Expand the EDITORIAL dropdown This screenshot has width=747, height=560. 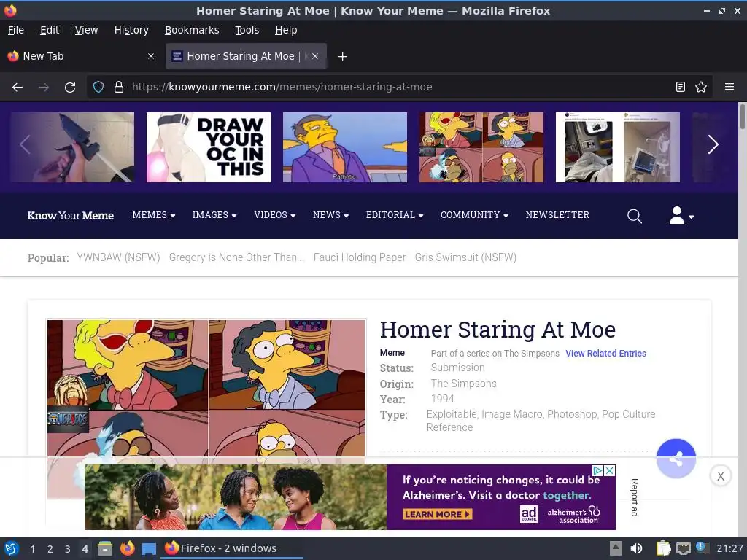[395, 215]
